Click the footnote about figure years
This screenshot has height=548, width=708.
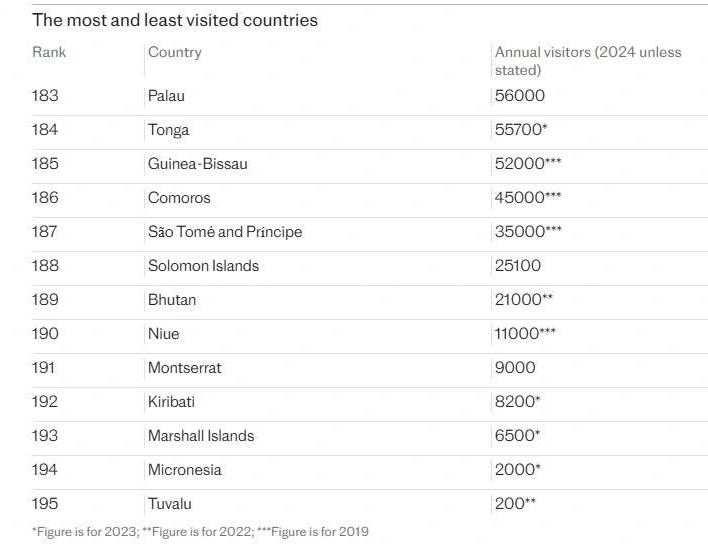199,532
